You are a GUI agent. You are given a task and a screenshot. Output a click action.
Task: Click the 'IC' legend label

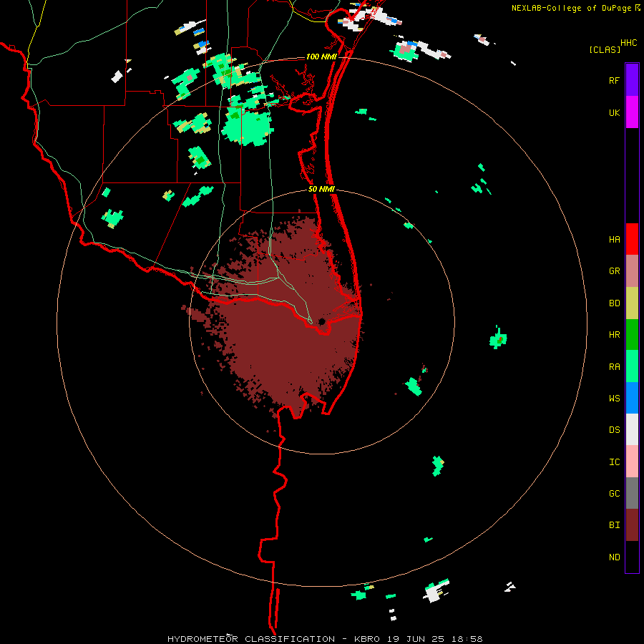pos(614,462)
